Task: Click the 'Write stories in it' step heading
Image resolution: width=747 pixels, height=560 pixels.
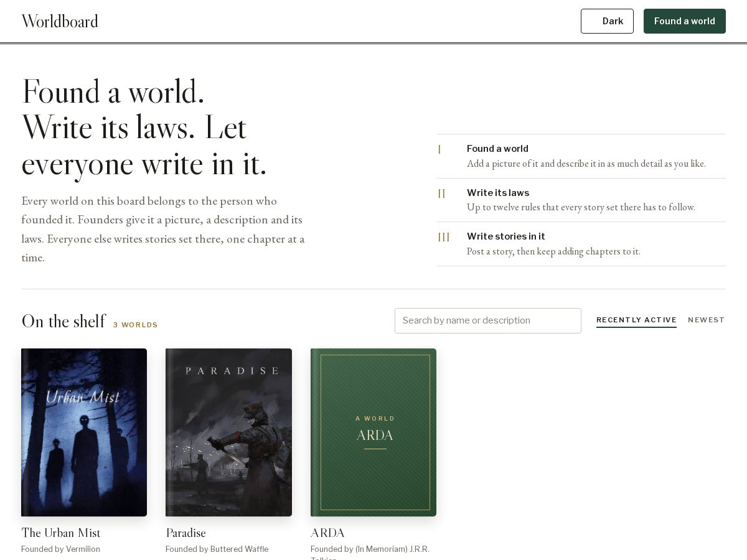Action: pyautogui.click(x=505, y=236)
